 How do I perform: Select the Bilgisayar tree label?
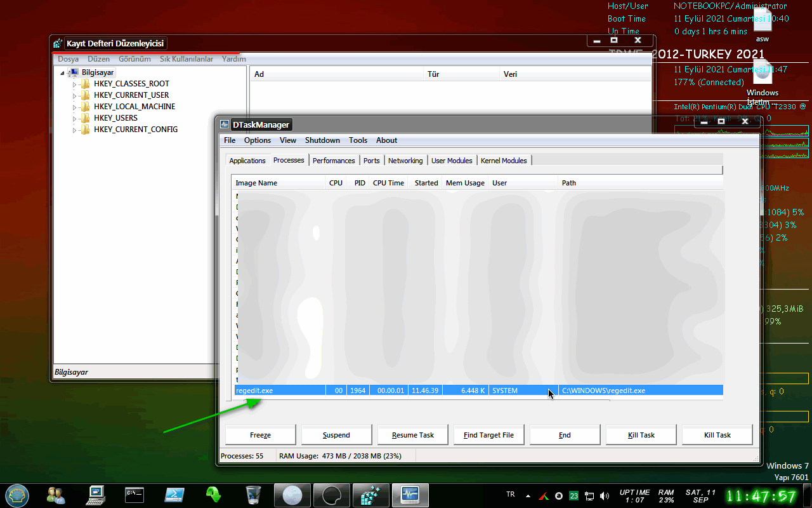[98, 72]
